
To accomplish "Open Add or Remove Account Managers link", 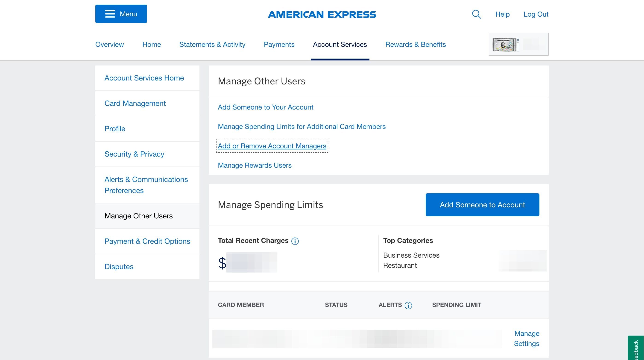I will [272, 146].
